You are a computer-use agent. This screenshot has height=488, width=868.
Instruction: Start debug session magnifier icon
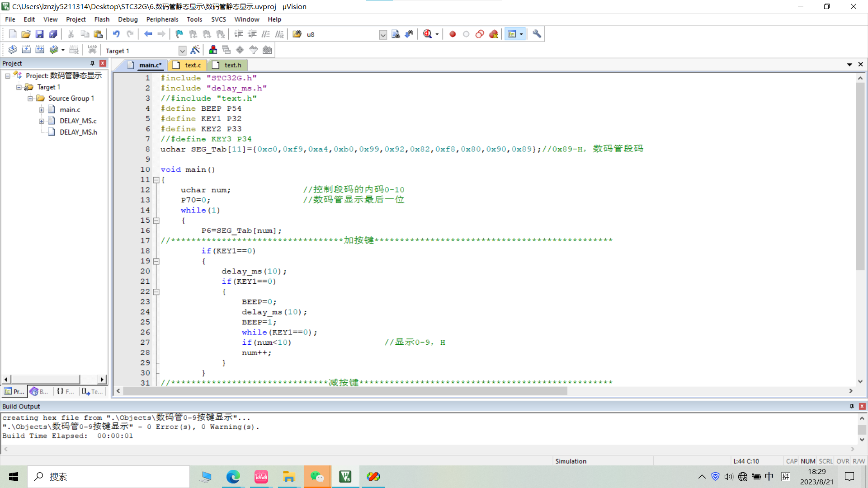427,34
